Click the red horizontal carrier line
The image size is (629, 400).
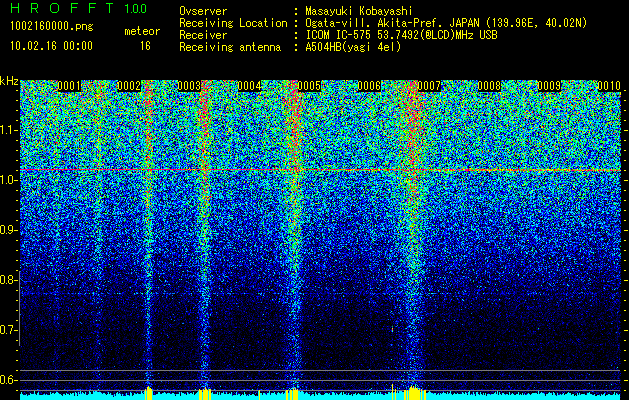(x=320, y=170)
